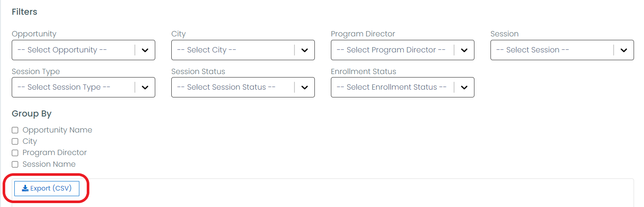The height and width of the screenshot is (207, 644).
Task: Toggle the Program Director group-by checkbox
Action: (15, 152)
